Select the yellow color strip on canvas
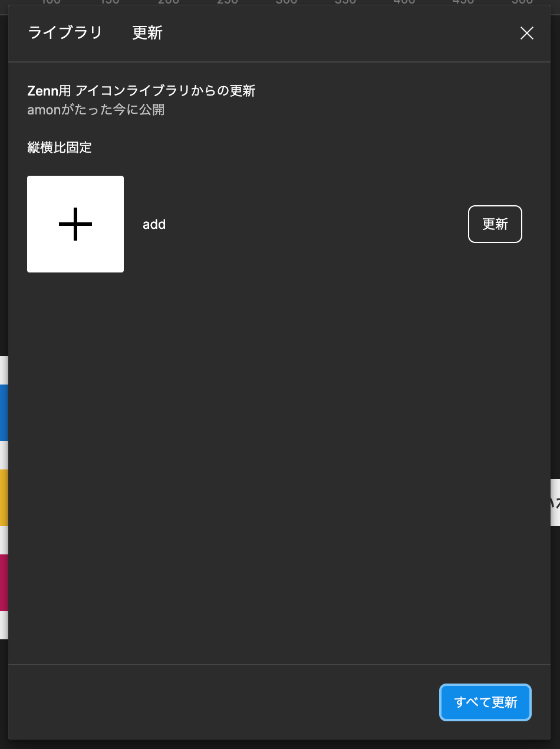Viewport: 560px width, 749px height. click(x=4, y=498)
